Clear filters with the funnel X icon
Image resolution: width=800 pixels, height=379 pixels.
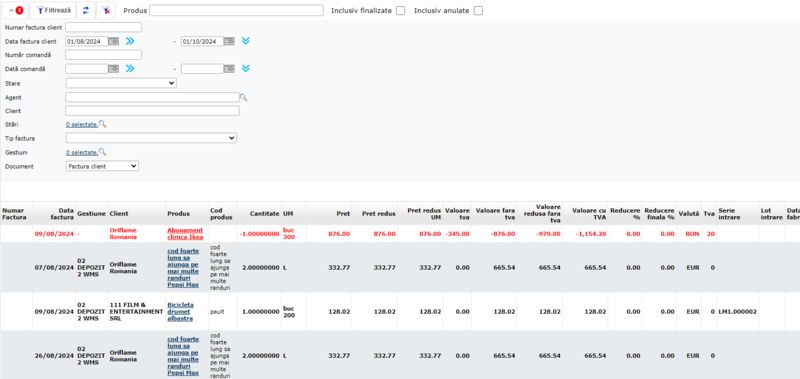click(106, 10)
